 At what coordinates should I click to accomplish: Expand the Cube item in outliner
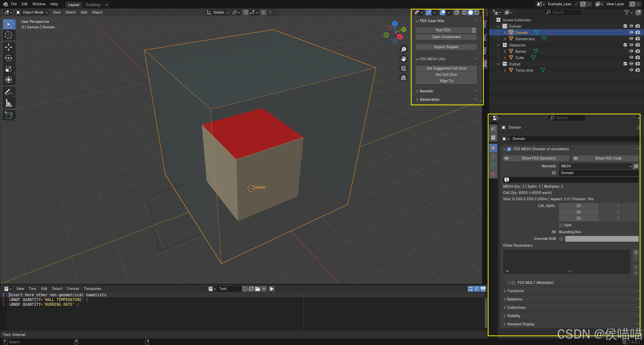505,58
